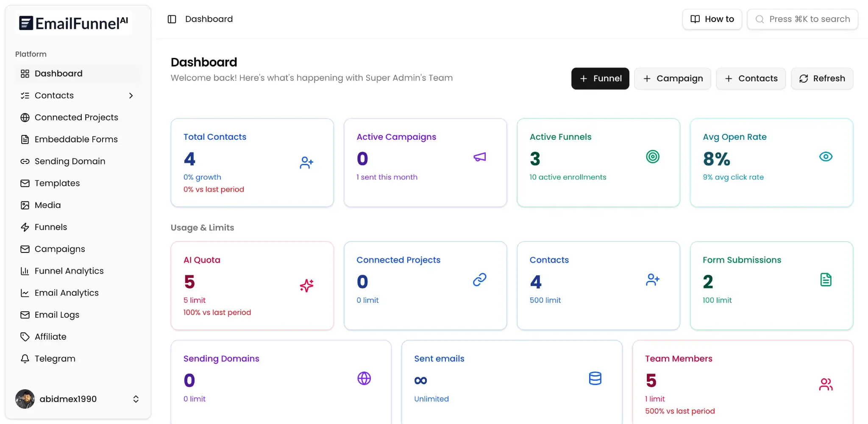Click the tag icon next to Affiliate
The image size is (868, 424).
(25, 337)
